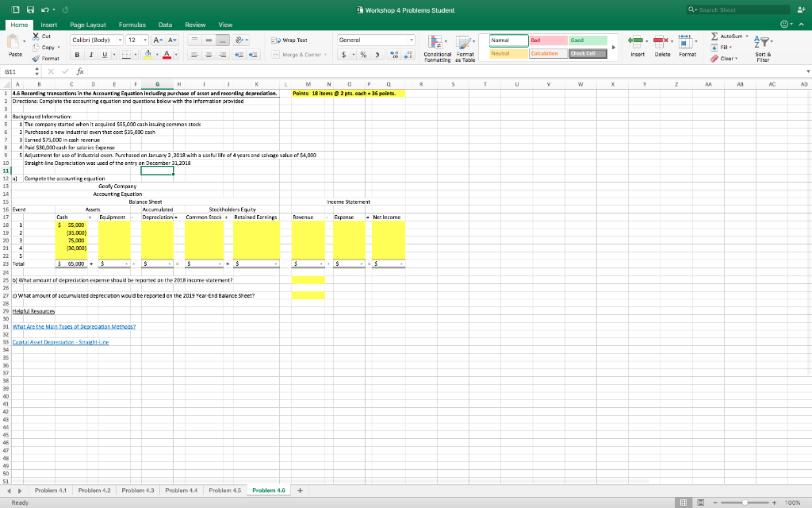
Task: Click the yellow fill color button
Action: 147,54
